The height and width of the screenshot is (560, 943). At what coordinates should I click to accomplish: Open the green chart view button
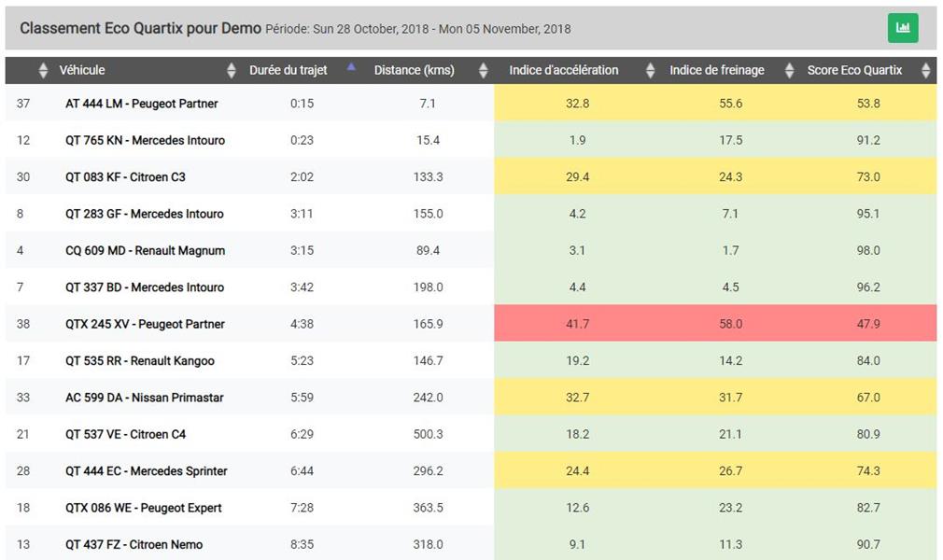click(x=903, y=28)
